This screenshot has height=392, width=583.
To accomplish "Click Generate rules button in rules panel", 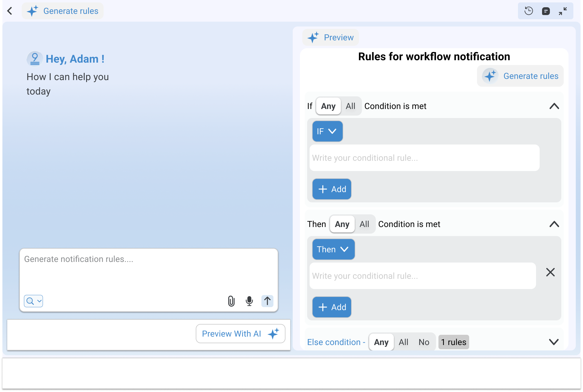I will [x=520, y=76].
